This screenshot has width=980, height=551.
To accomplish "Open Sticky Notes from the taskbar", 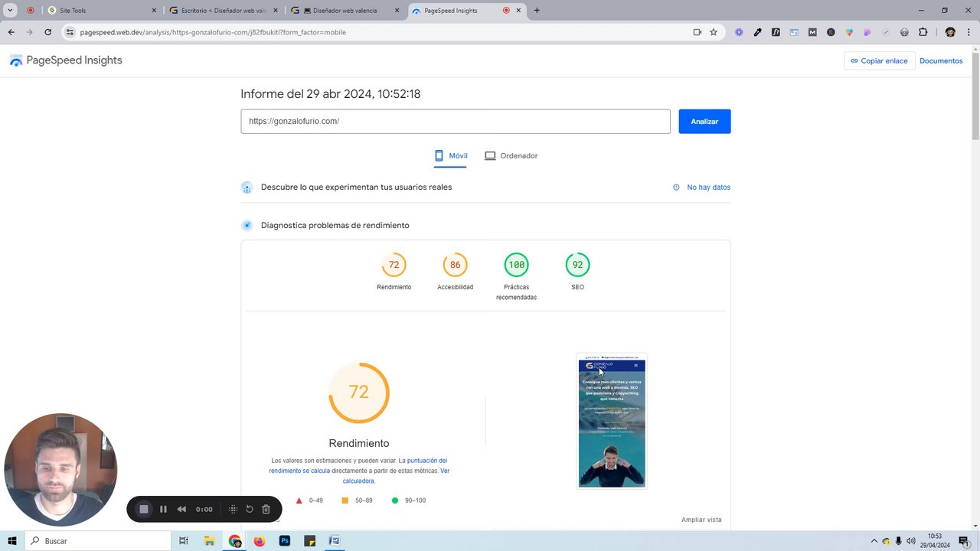I will point(310,541).
